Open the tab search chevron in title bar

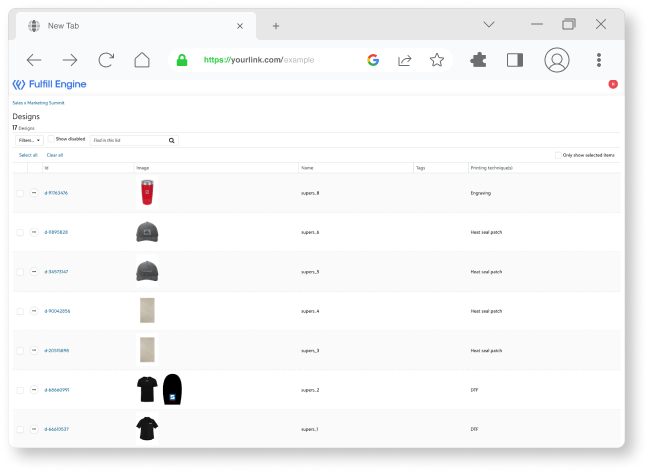[x=489, y=24]
